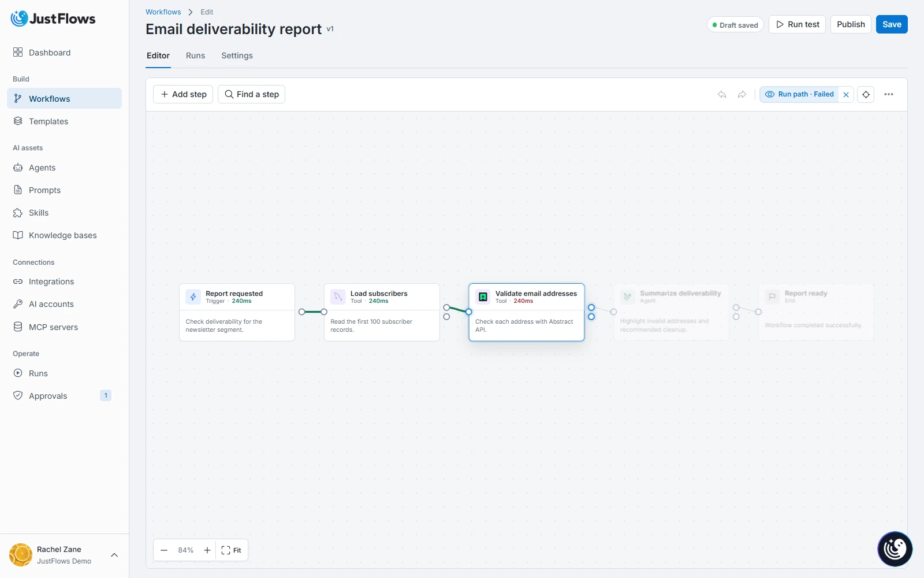Select the Summarize deliverability node
The image size is (924, 578).
pyautogui.click(x=671, y=312)
